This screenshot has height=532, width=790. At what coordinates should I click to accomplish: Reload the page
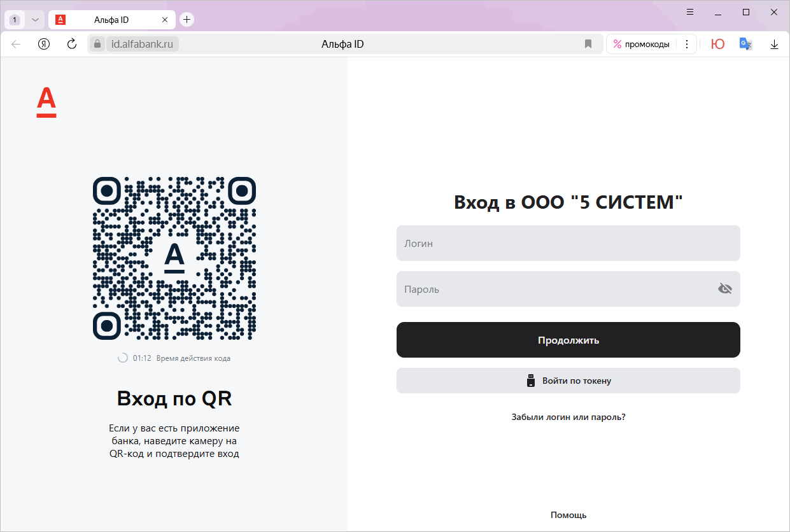(72, 44)
